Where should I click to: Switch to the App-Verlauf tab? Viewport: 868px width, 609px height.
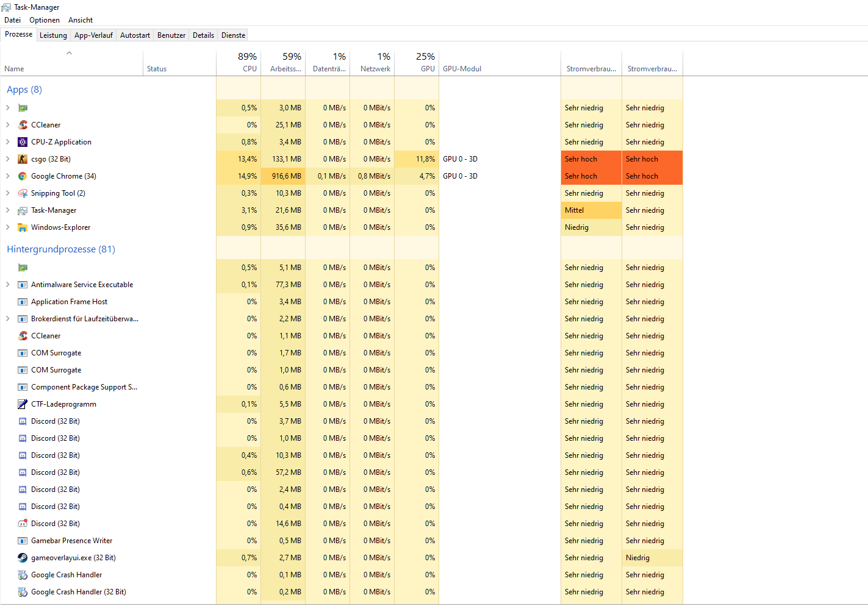pos(93,35)
